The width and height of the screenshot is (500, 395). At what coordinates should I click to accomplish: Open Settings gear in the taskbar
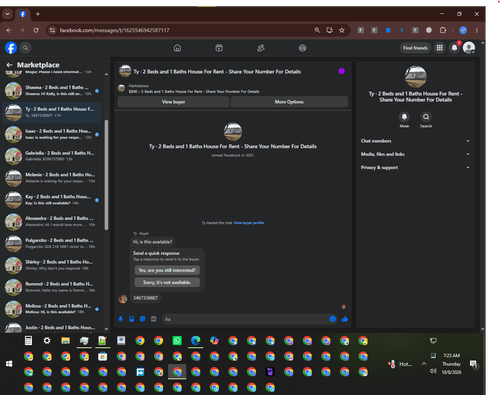47,340
